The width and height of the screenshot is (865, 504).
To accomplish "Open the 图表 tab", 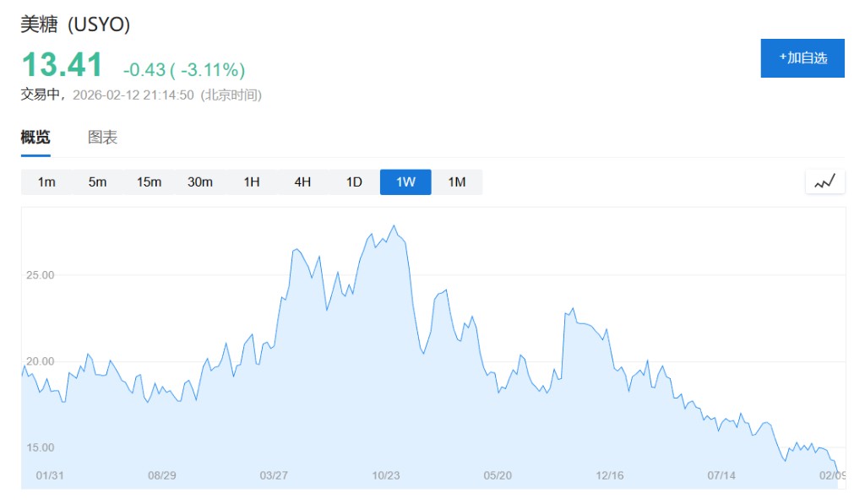I will [x=103, y=138].
